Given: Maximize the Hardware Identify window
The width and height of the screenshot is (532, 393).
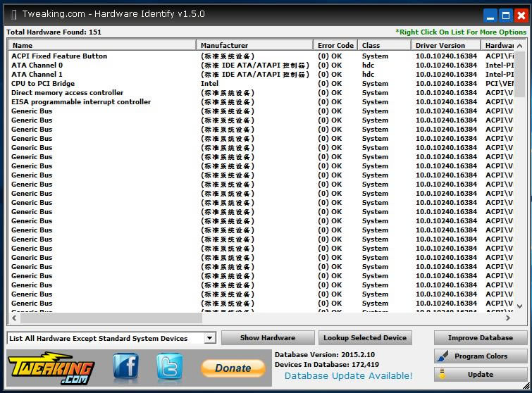Looking at the screenshot, I should [506, 15].
